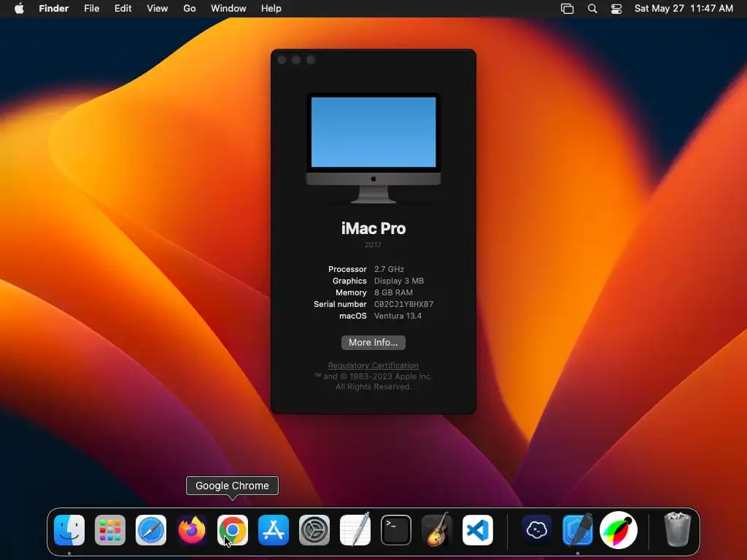The image size is (747, 560).
Task: Click the 8 GB RAM memory value
Action: (393, 292)
